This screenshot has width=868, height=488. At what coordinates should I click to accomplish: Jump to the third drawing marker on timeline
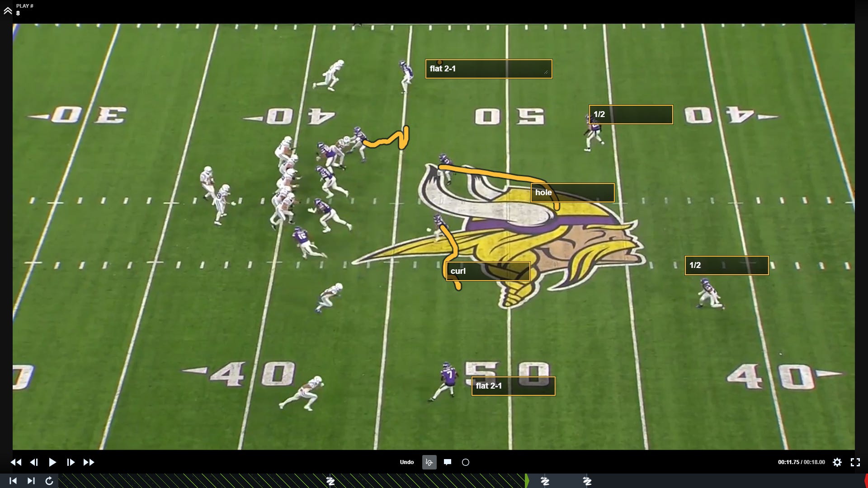(x=587, y=481)
